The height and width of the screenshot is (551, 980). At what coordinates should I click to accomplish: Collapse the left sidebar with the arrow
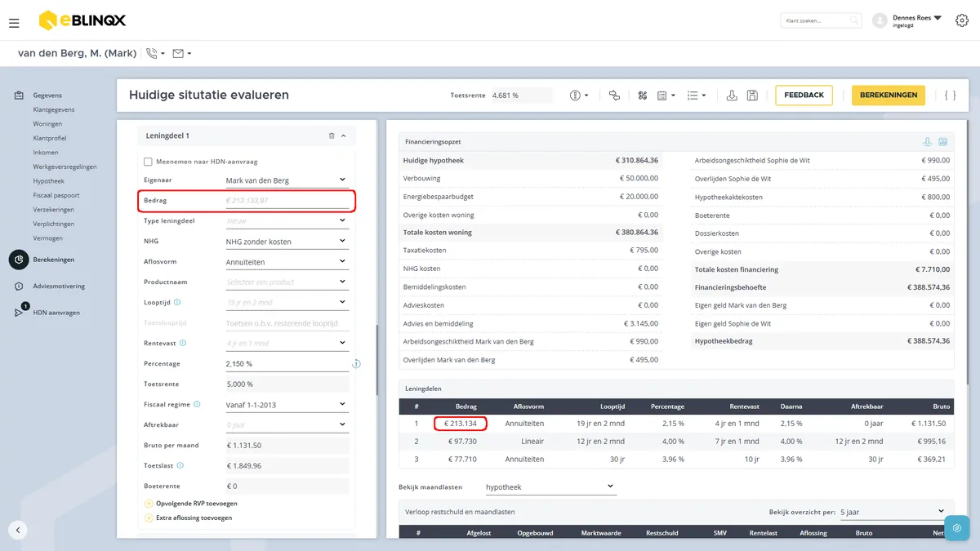(18, 530)
